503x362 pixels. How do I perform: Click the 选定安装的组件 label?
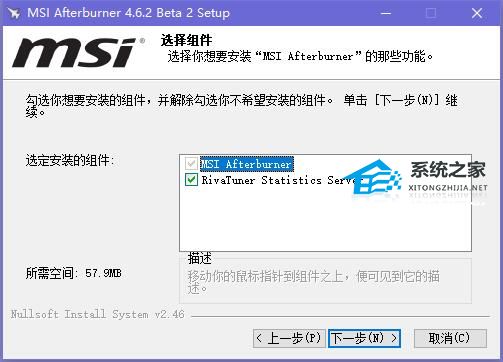click(70, 161)
